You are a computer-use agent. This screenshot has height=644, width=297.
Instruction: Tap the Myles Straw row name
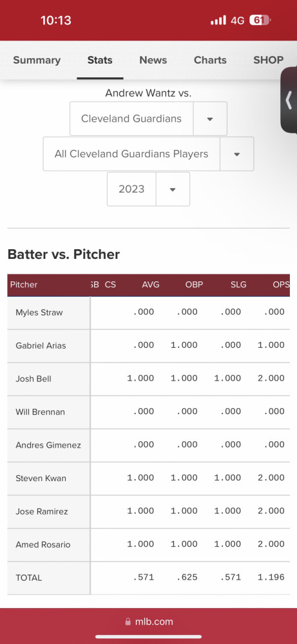[39, 312]
